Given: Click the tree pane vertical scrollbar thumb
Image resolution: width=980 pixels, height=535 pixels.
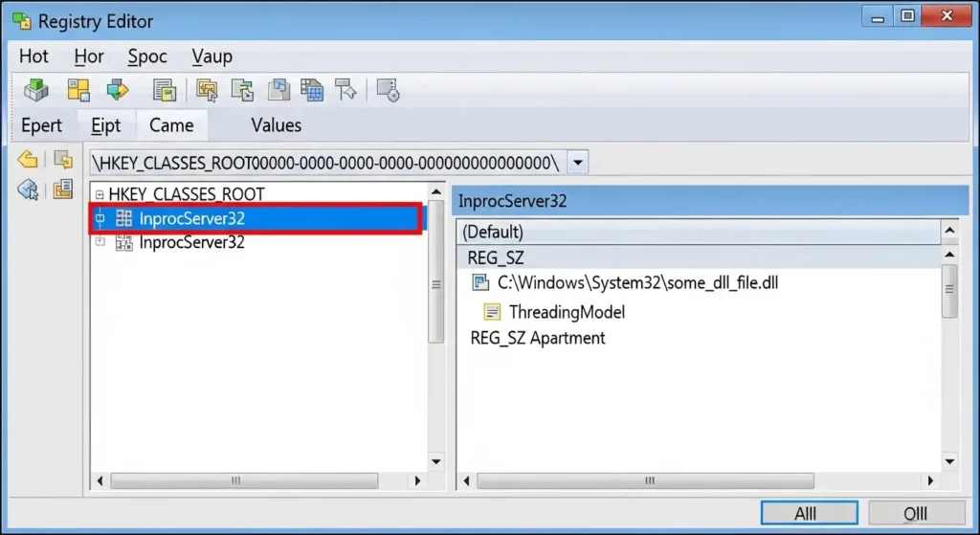Looking at the screenshot, I should point(435,284).
